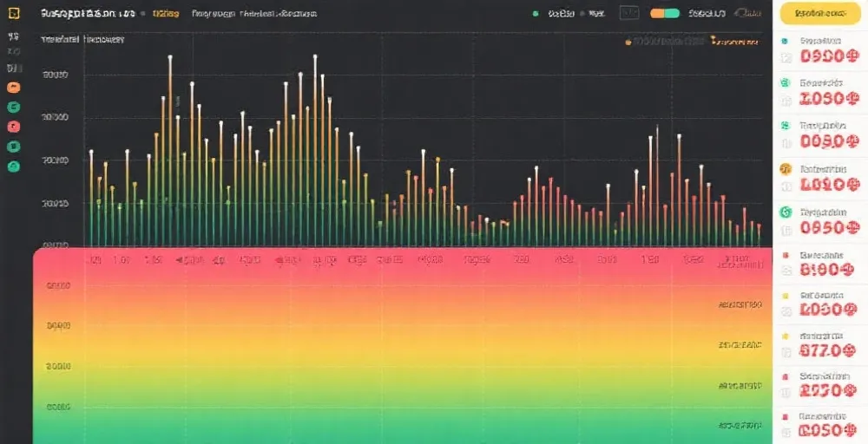Open the header tab right of the orange tab
Image resolution: width=868 pixels, height=444 pixels.
tap(212, 14)
